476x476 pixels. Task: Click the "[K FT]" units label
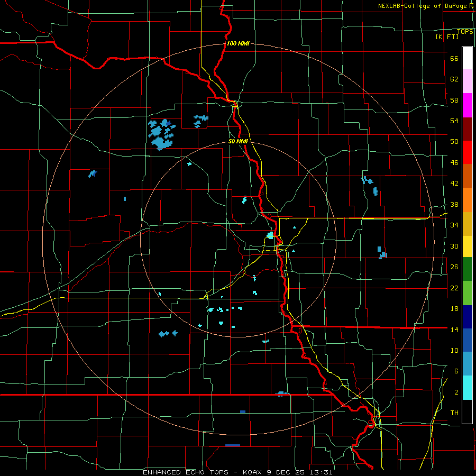coord(447,36)
